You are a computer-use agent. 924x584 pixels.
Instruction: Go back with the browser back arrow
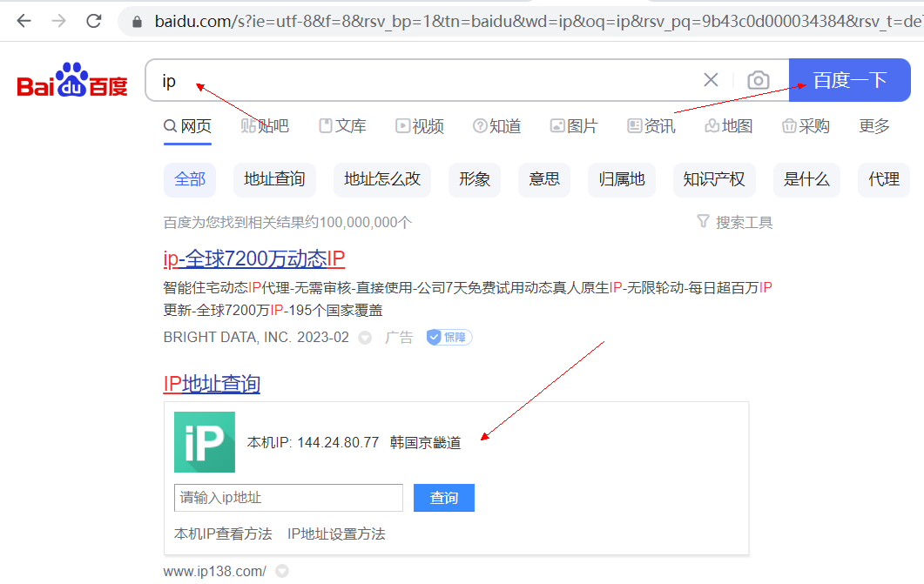(24, 21)
